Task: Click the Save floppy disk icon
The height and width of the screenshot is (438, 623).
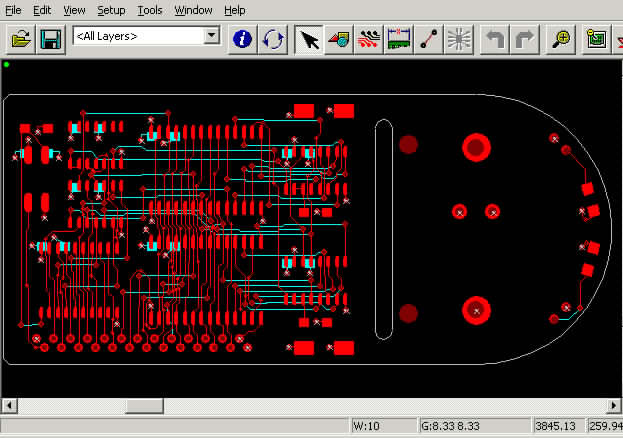Action: [50, 39]
